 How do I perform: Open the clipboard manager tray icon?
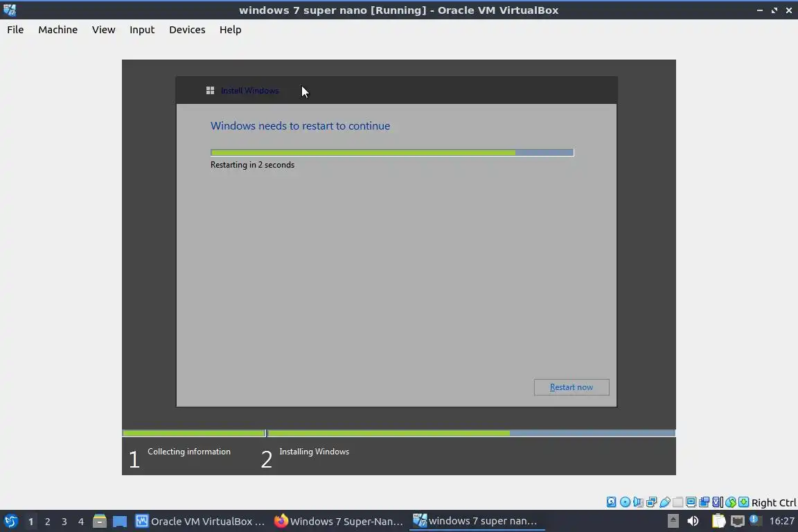tap(718, 521)
